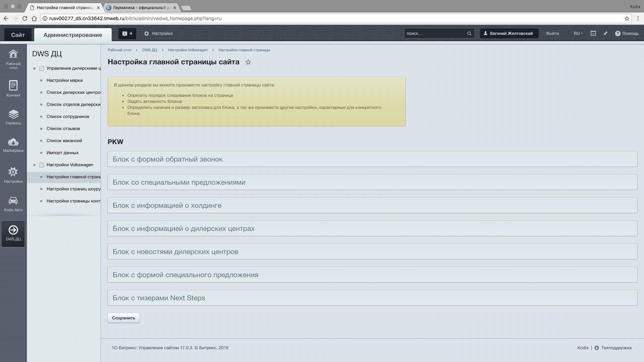Add page to favorites with star icon

[248, 62]
